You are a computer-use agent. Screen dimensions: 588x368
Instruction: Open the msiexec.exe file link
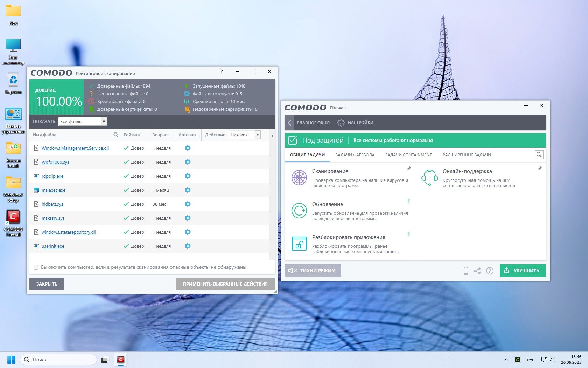[x=53, y=190]
